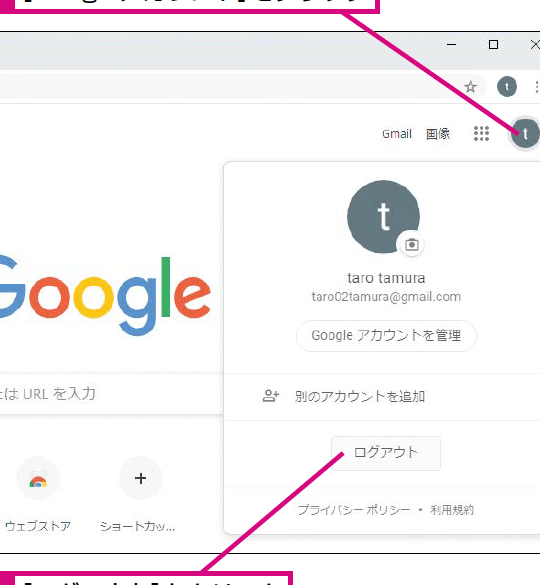Image resolution: width=540 pixels, height=585 pixels.
Task: Click the ログアウト button
Action: pyautogui.click(x=386, y=453)
